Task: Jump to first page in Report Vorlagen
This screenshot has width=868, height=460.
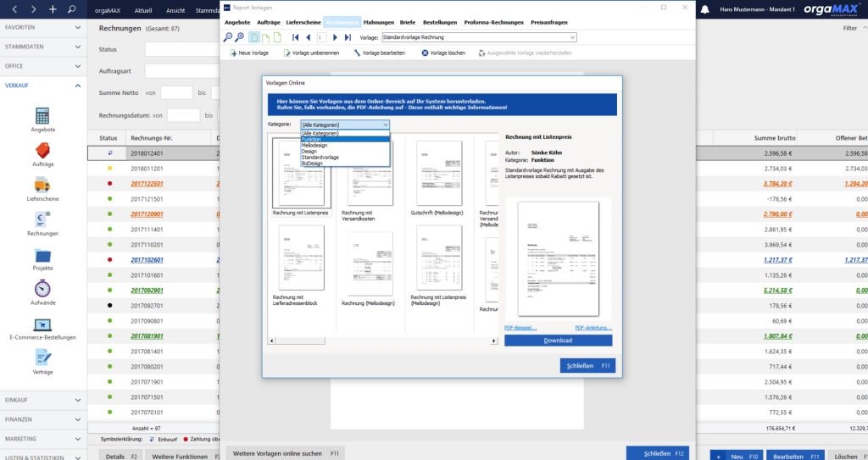Action: tap(296, 37)
